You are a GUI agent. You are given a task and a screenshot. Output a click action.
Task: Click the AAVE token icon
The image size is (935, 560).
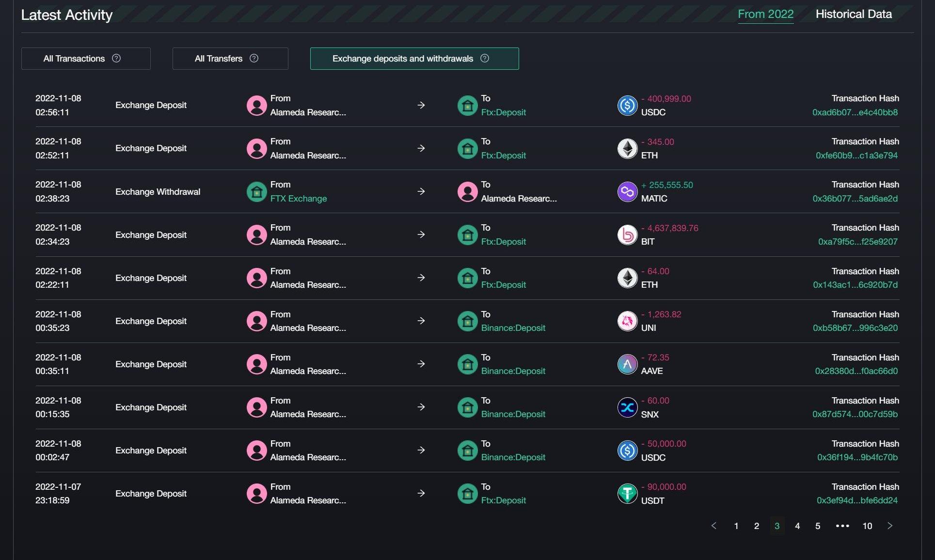click(x=627, y=364)
